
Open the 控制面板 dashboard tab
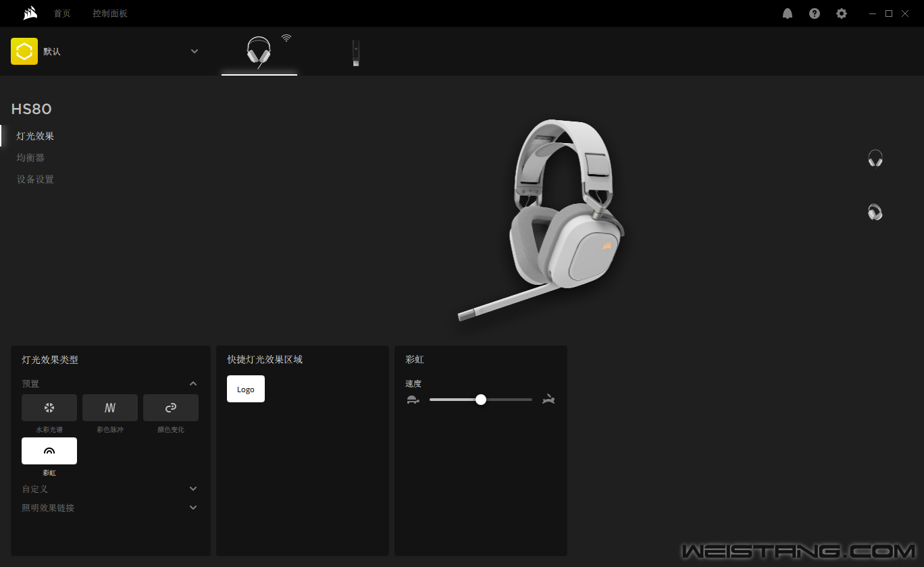[x=110, y=13]
